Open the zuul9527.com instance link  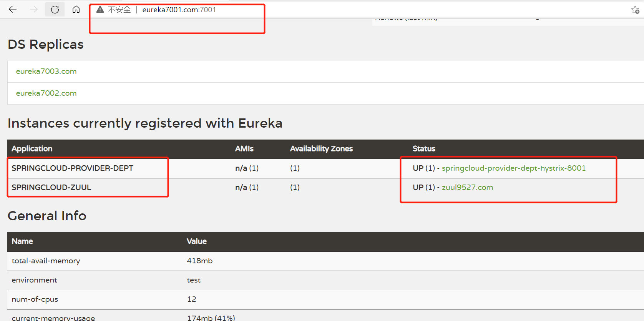(x=467, y=187)
